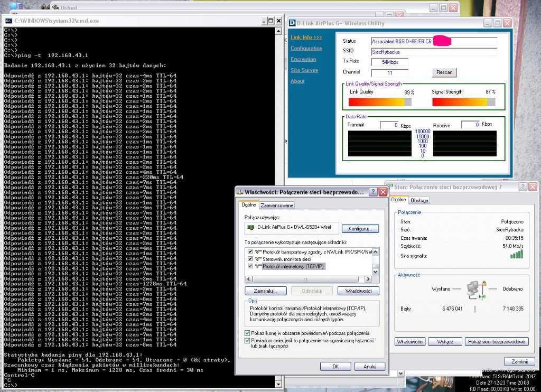
Task: Click the component list down scroll arrow
Action: click(376, 272)
